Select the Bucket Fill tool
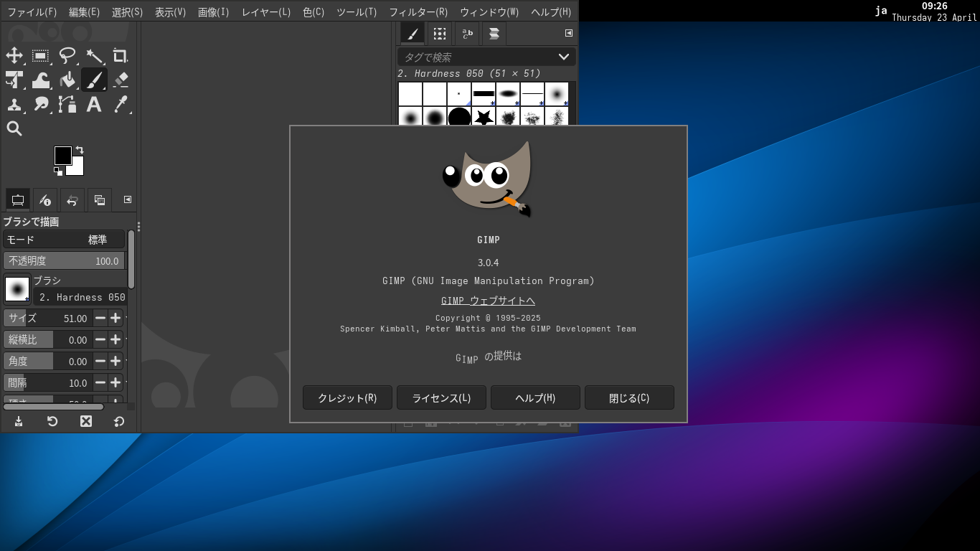This screenshot has height=551, width=980. point(67,80)
